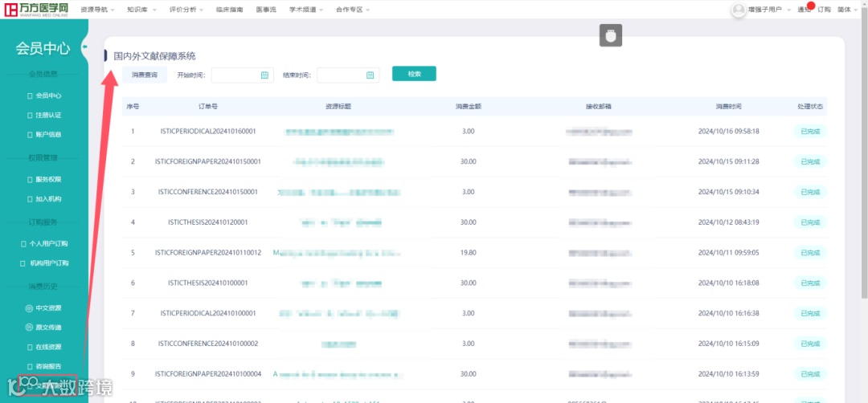Viewport: 868px width, 403px height.
Task: Click the 消费时间 column header
Action: (728, 106)
